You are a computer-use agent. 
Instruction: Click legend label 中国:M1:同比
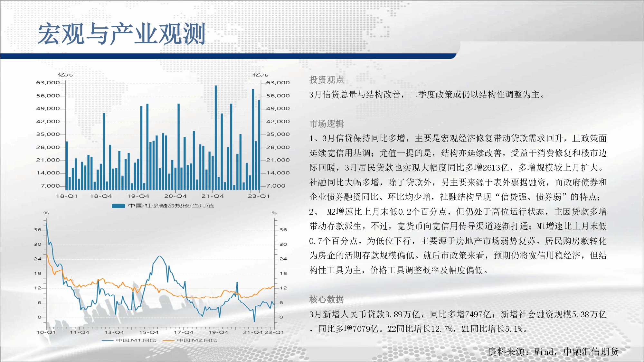point(136,340)
